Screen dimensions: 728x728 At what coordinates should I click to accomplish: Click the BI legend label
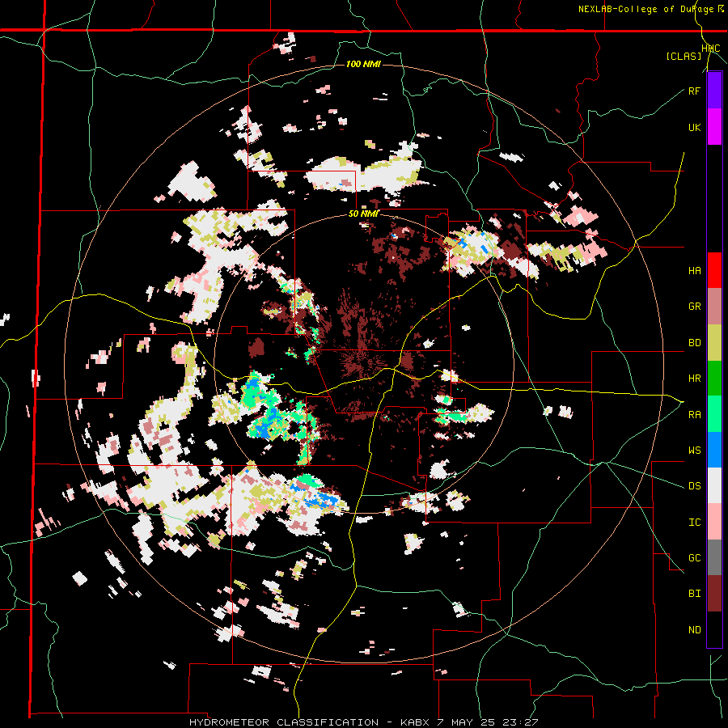(x=694, y=594)
